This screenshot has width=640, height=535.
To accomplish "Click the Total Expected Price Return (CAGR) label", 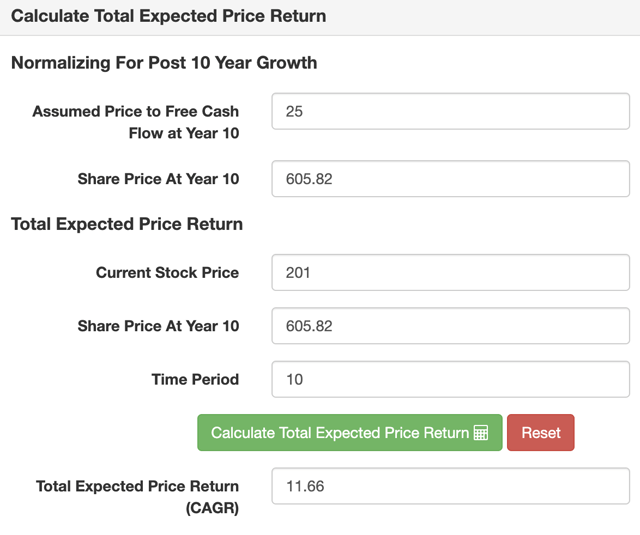I will 138,497.
